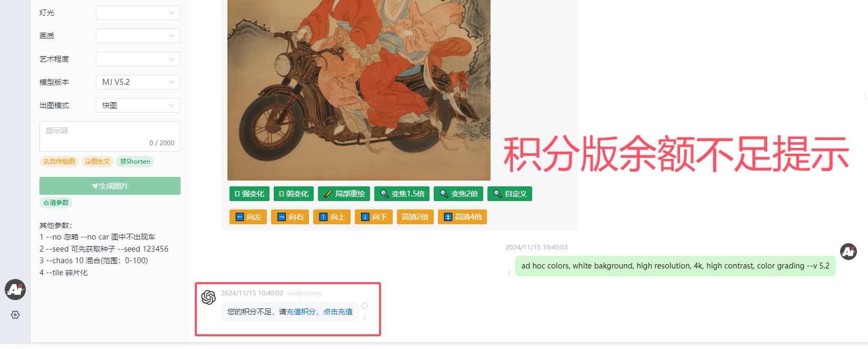Open the 模型版本 MJ V5.2 dropdown

(138, 82)
